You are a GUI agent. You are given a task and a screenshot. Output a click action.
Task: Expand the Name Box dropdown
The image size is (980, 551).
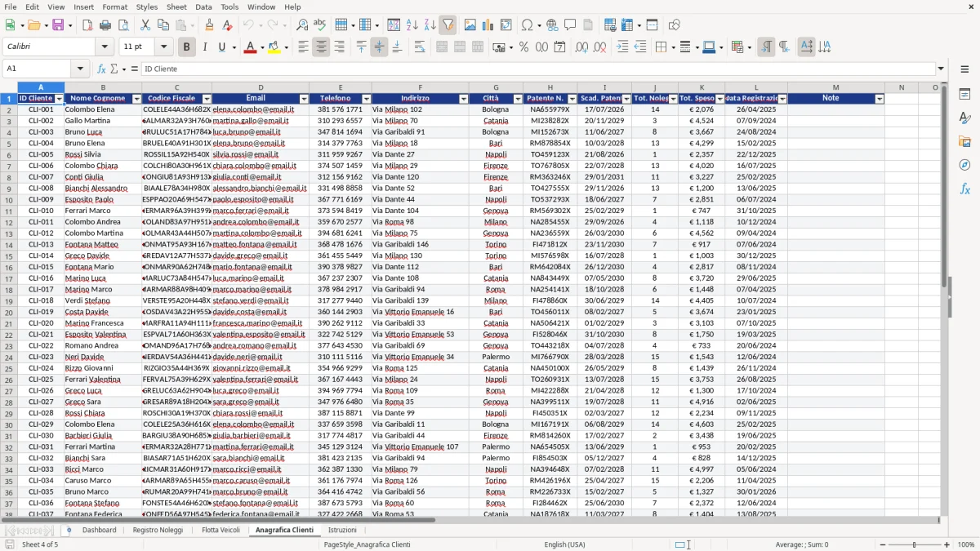pyautogui.click(x=81, y=69)
